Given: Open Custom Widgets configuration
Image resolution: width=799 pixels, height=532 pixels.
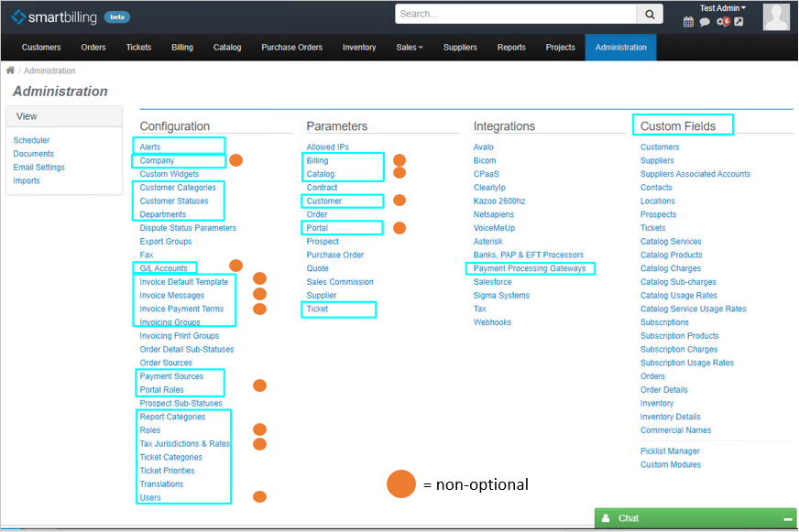Looking at the screenshot, I should (170, 174).
